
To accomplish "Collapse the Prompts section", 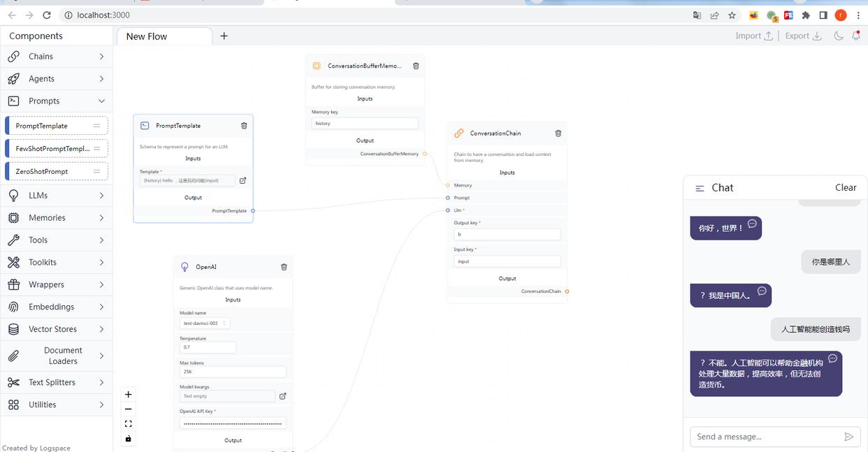I will (x=56, y=101).
